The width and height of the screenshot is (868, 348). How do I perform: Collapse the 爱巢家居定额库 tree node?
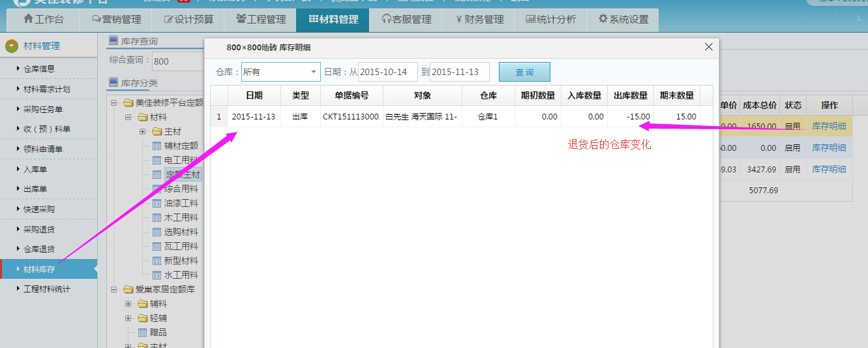(114, 289)
